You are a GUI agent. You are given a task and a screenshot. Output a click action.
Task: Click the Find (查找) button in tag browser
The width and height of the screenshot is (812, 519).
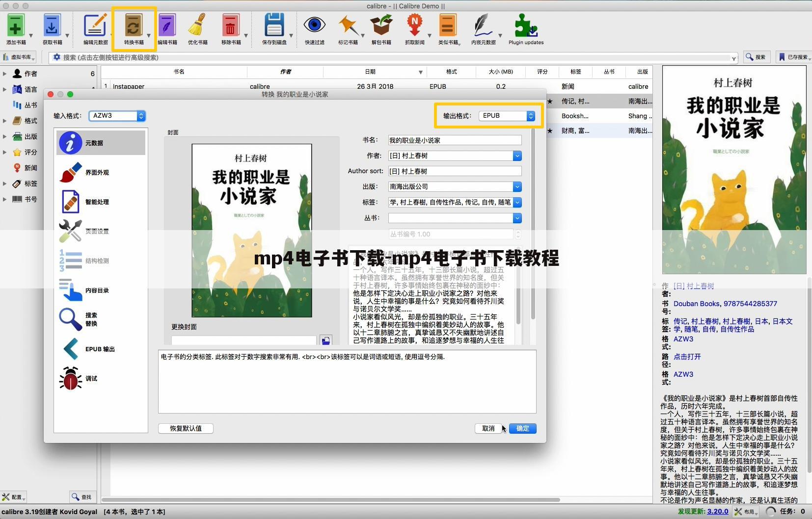click(82, 497)
